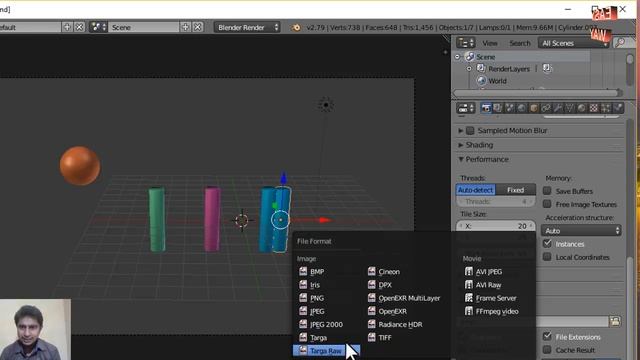Open the properties editor type selector
640x360 pixels.
point(466,108)
